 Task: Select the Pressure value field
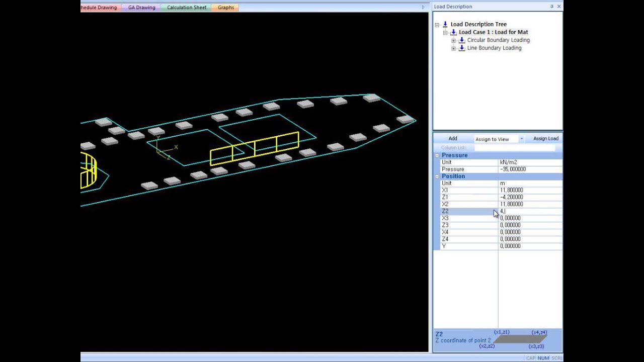pyautogui.click(x=530, y=169)
